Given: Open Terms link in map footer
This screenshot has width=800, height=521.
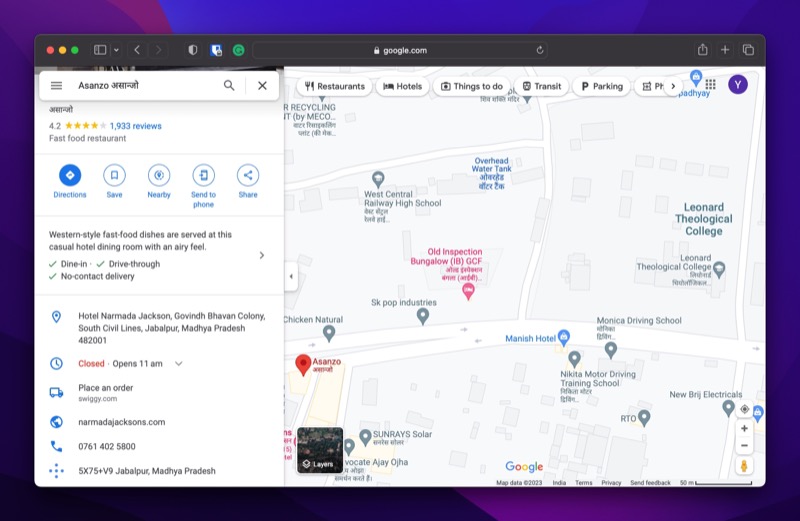Looking at the screenshot, I should click(x=584, y=483).
